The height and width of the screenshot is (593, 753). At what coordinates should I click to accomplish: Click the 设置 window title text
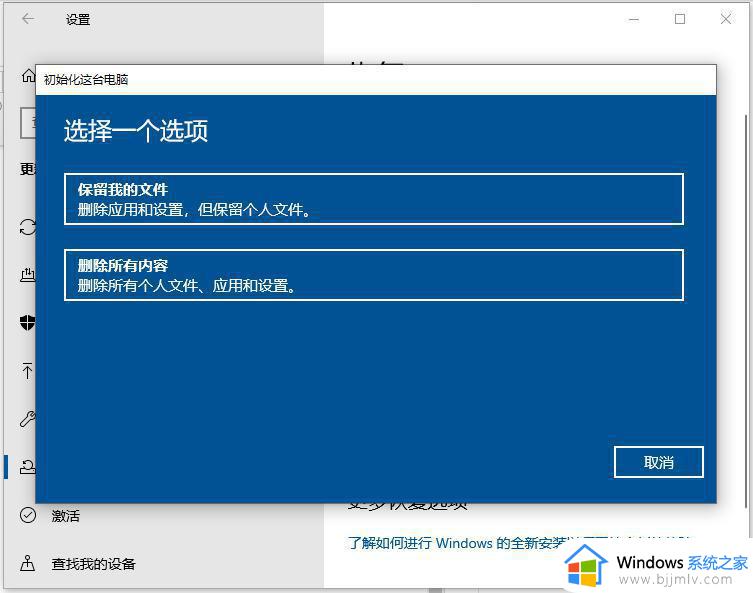coord(78,20)
